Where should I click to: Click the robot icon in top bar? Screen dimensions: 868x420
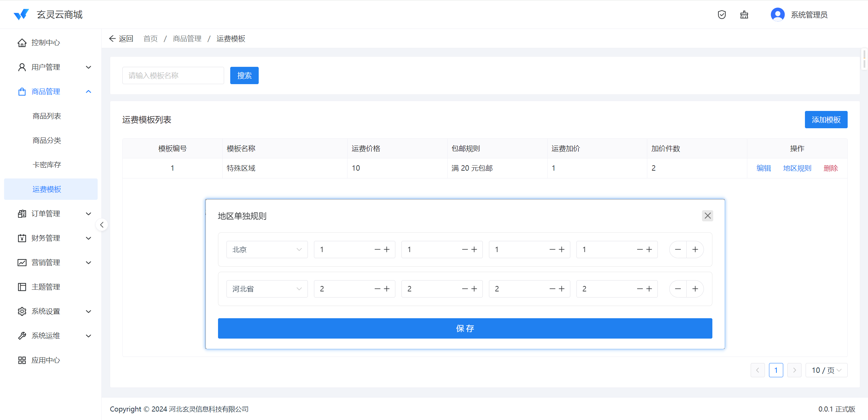744,15
